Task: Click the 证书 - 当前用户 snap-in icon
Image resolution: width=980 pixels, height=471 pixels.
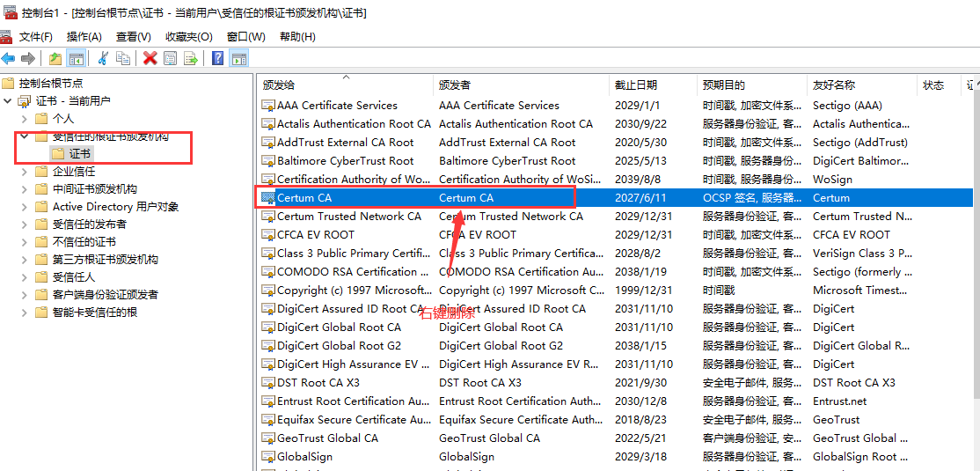Action: [x=25, y=100]
